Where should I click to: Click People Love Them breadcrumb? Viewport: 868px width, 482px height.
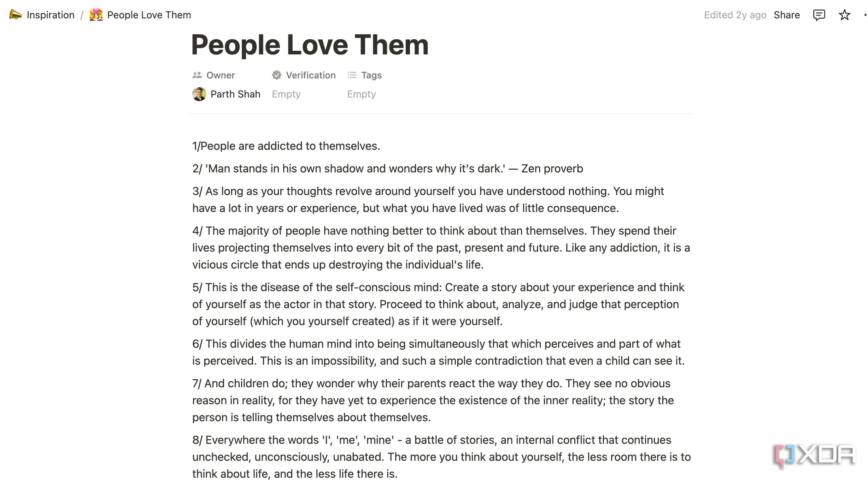(x=149, y=15)
